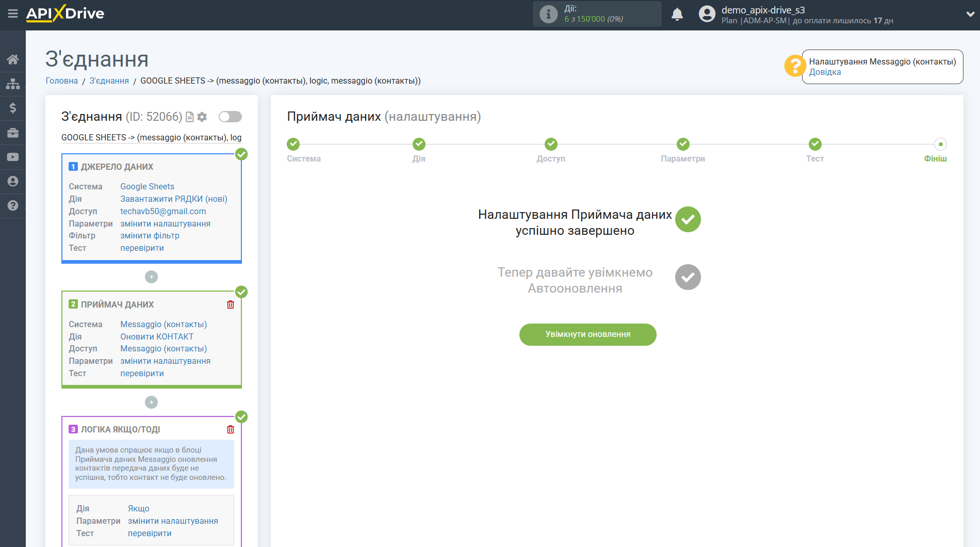Click the Увімкнути оновлення button

587,334
